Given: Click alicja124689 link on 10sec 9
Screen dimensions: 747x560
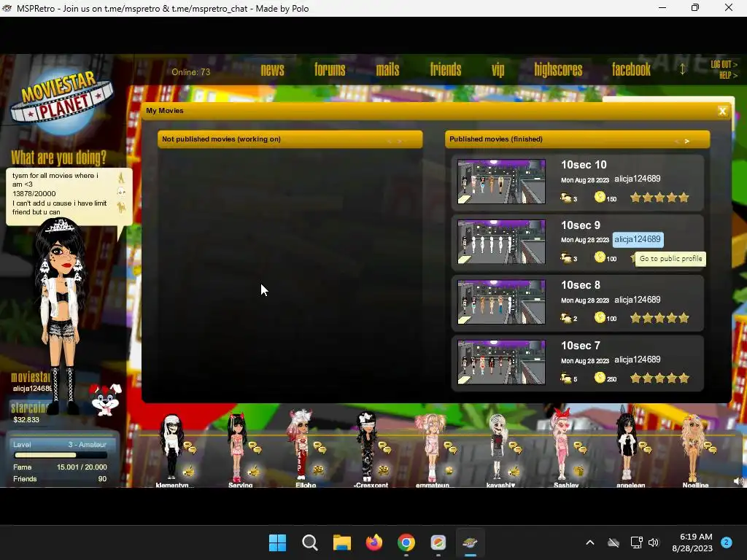Looking at the screenshot, I should tap(638, 239).
